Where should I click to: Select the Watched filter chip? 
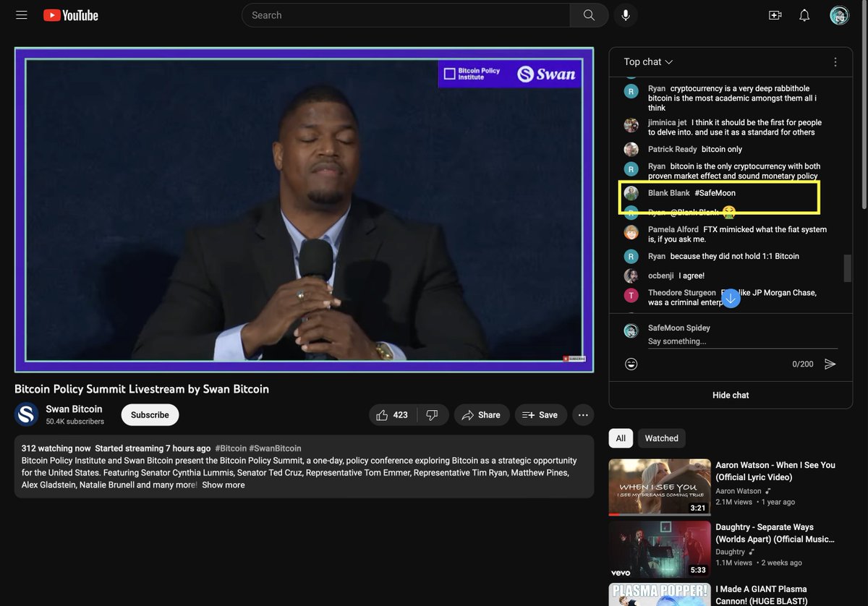(662, 438)
